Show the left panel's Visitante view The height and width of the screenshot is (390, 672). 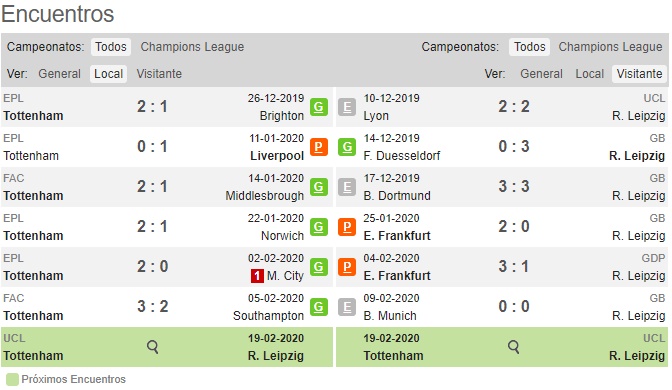click(x=159, y=74)
